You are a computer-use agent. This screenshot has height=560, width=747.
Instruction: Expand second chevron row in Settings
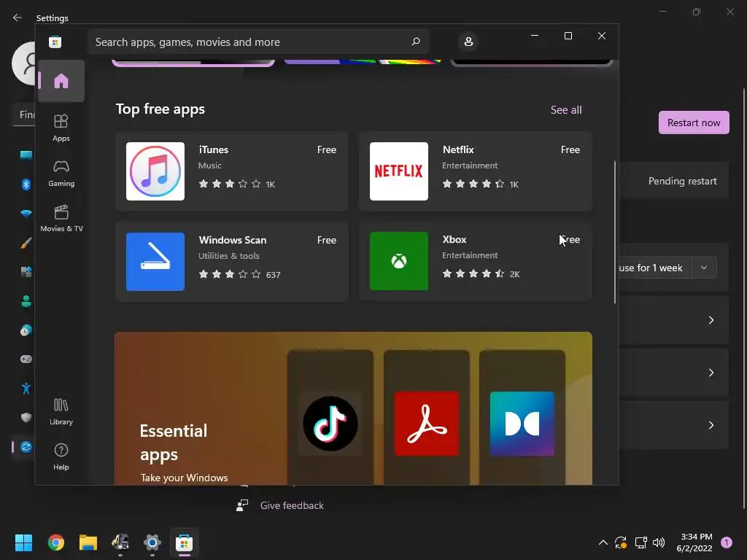(711, 373)
